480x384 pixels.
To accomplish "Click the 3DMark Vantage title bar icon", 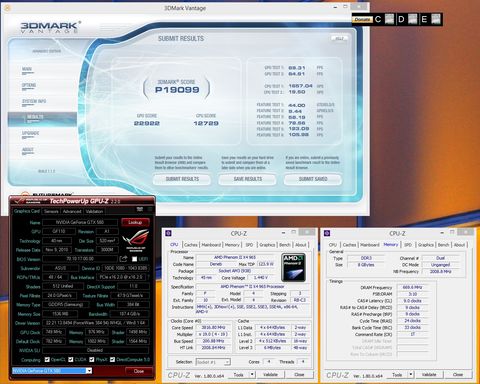I will point(7,8).
